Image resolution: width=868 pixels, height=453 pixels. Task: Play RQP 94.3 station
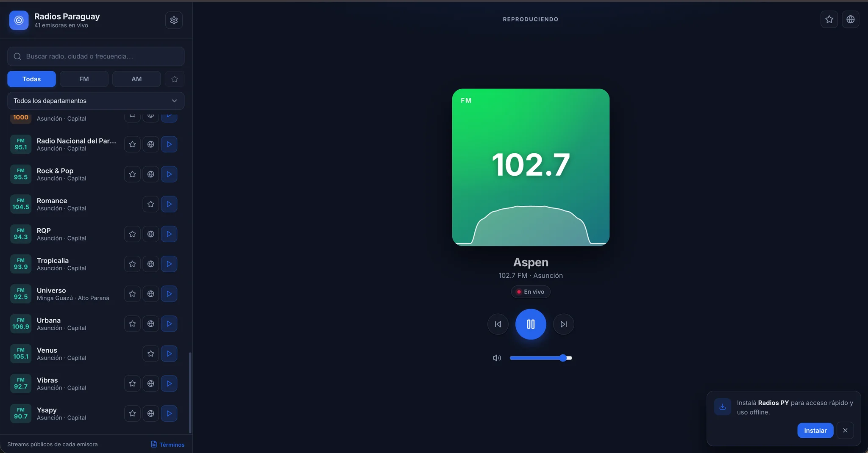[169, 234]
